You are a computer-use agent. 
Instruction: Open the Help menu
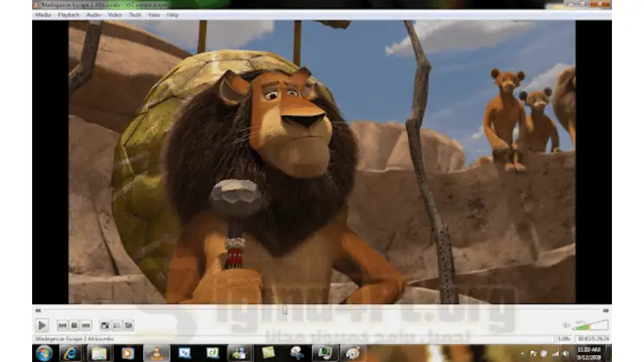pyautogui.click(x=172, y=15)
